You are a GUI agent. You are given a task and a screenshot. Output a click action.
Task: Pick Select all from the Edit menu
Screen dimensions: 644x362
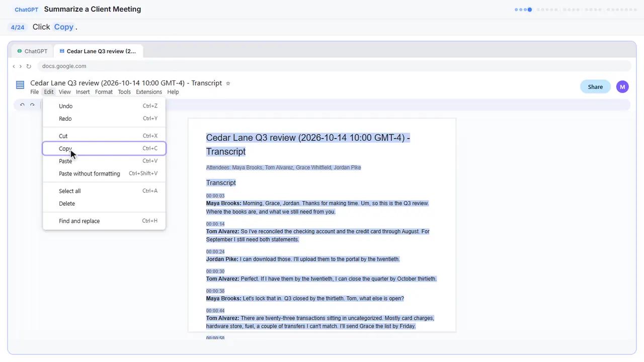[x=104, y=191]
